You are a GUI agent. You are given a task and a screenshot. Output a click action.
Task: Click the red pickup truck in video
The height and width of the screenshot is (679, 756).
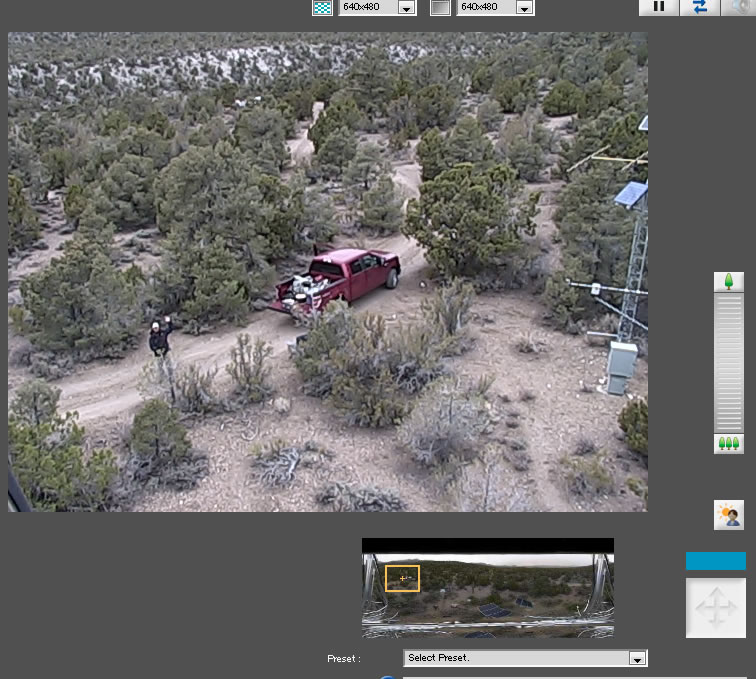click(x=340, y=277)
